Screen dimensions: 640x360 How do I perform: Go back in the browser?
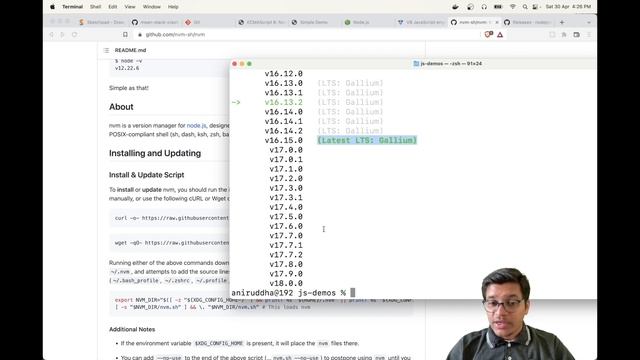[51, 35]
